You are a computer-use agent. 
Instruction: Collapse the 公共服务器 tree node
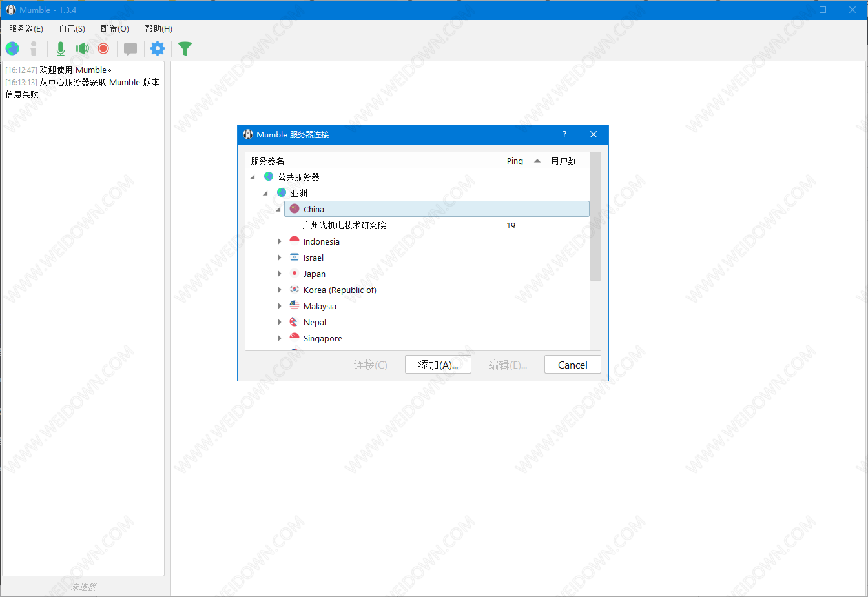pos(253,177)
